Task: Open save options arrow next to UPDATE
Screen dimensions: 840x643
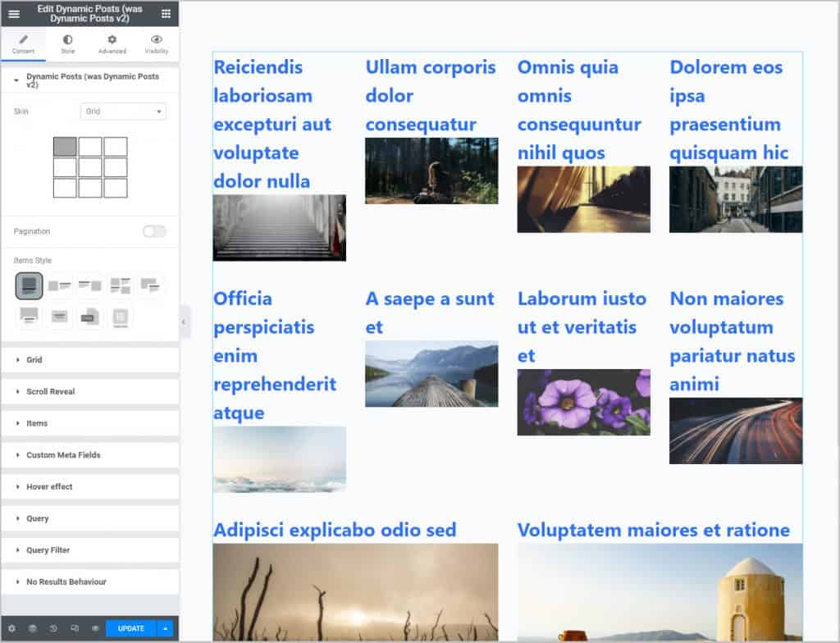Action: [x=166, y=629]
